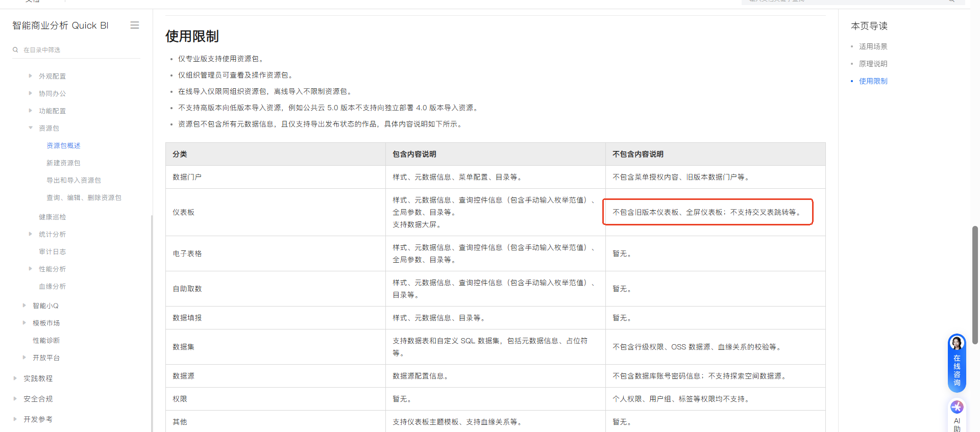Type in the directory filter field
This screenshot has height=432, width=980.
[77, 50]
